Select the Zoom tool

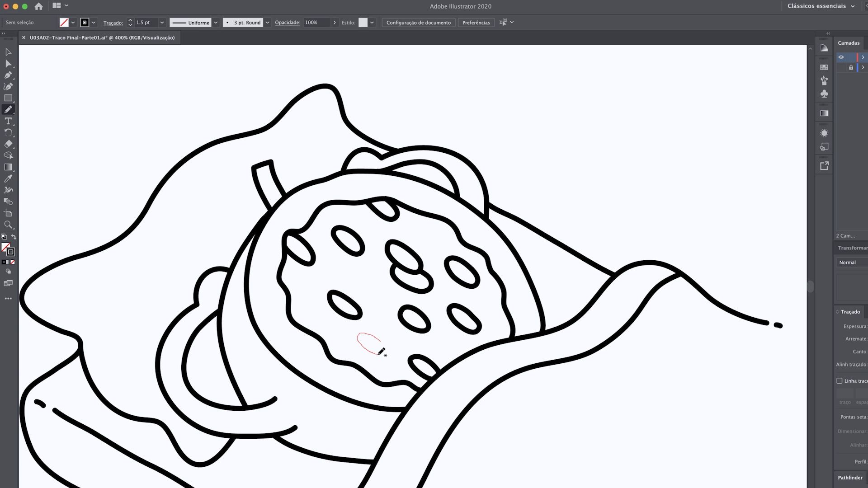[x=8, y=225]
